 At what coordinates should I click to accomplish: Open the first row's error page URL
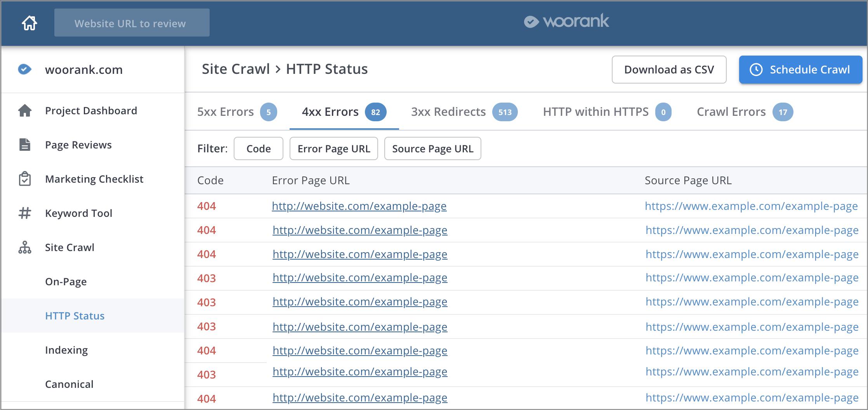coord(359,206)
